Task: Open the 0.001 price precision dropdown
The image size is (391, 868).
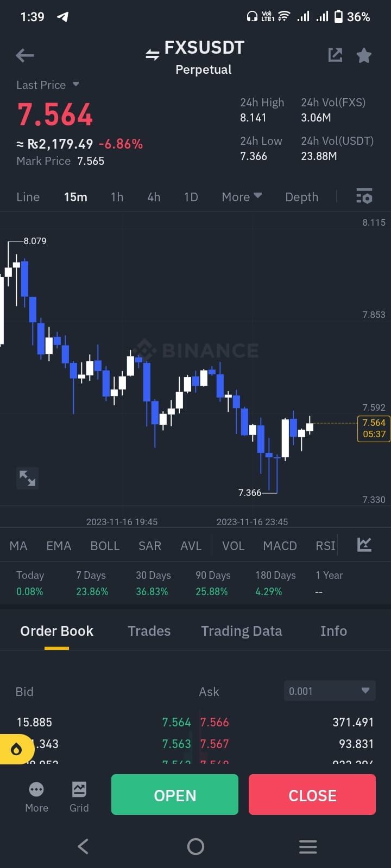Action: (x=329, y=691)
